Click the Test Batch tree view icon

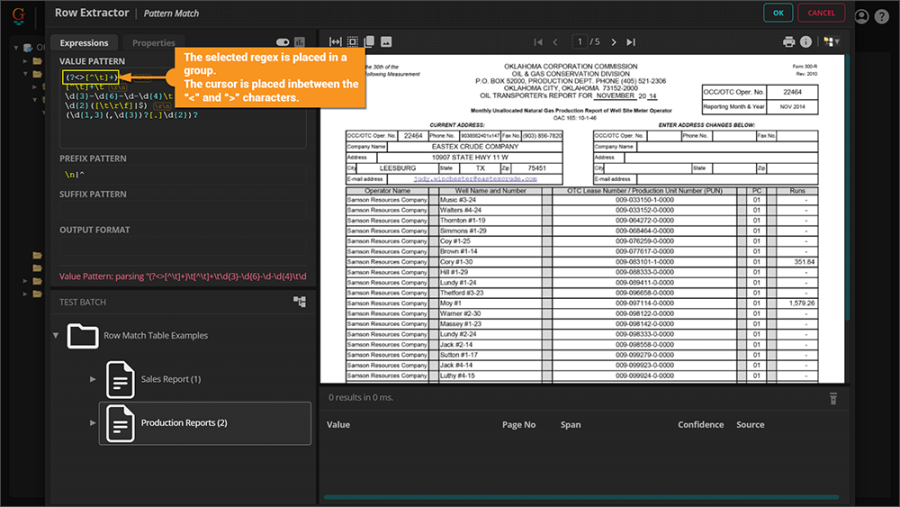299,302
